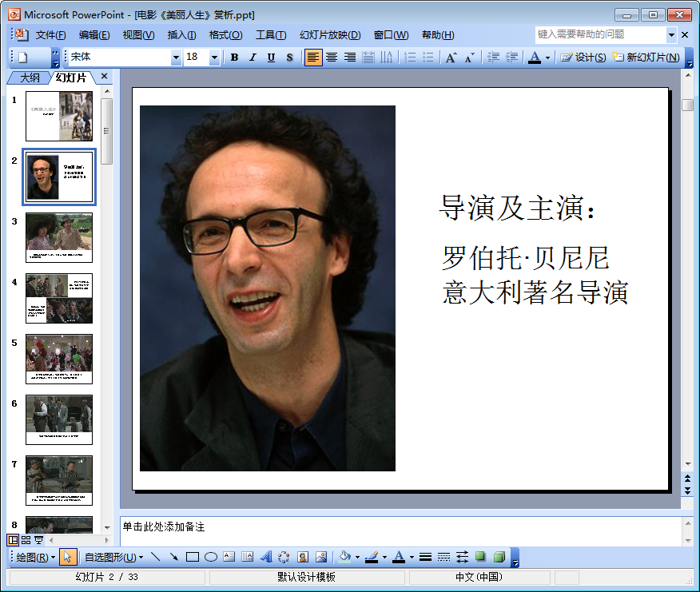Close the slides outline pane
Screen dimensions: 700x592
click(105, 77)
